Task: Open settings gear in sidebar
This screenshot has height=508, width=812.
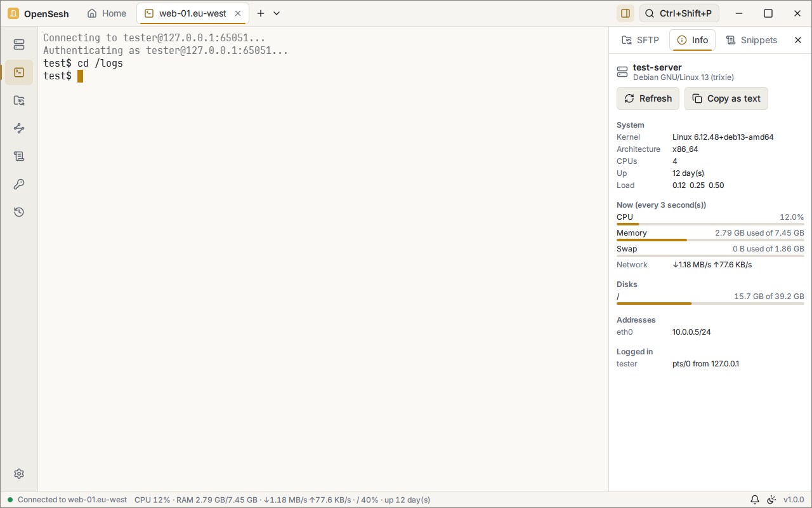Action: pyautogui.click(x=19, y=474)
